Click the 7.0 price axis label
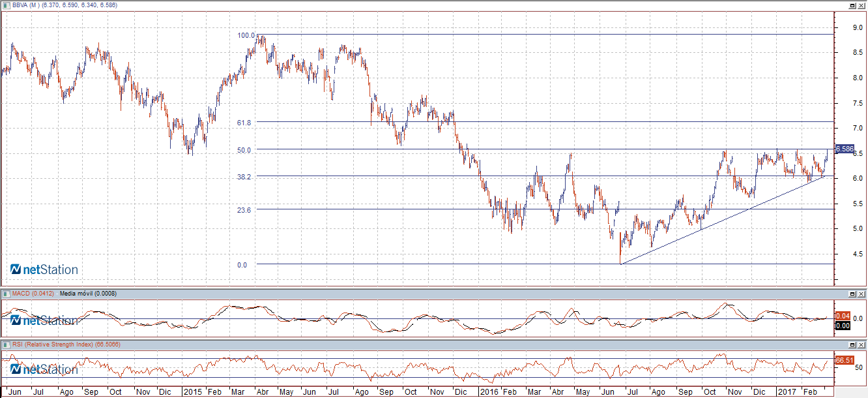Image resolution: width=868 pixels, height=398 pixels. (x=858, y=128)
